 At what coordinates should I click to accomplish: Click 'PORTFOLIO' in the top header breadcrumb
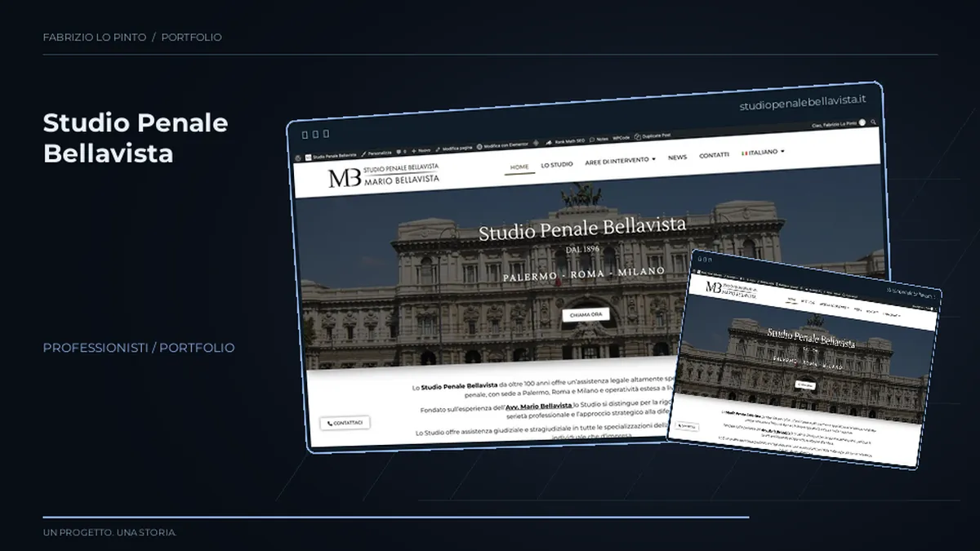click(191, 37)
